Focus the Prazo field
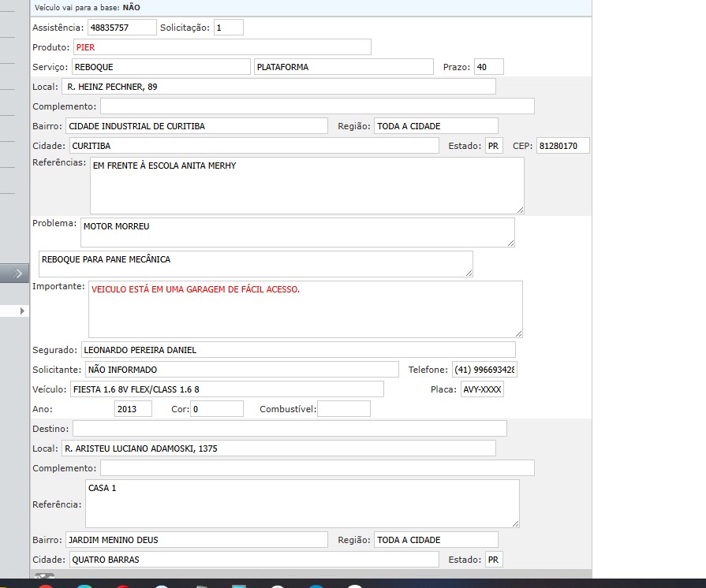Image resolution: width=706 pixels, height=588 pixels. pos(488,67)
